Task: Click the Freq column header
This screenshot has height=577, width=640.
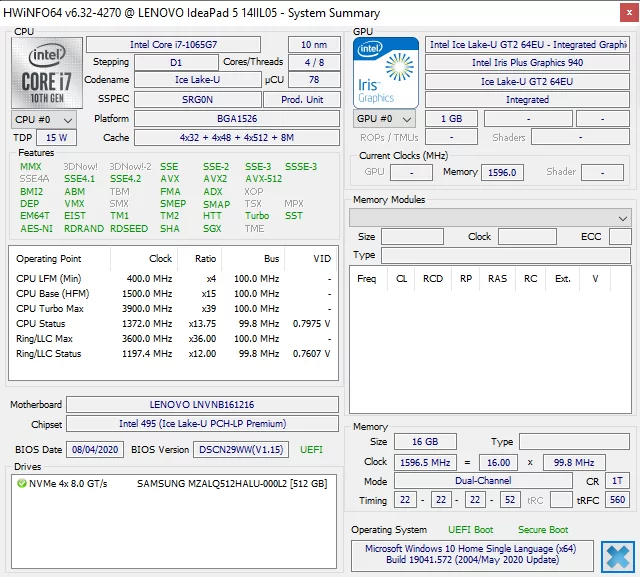Action: coord(367,279)
